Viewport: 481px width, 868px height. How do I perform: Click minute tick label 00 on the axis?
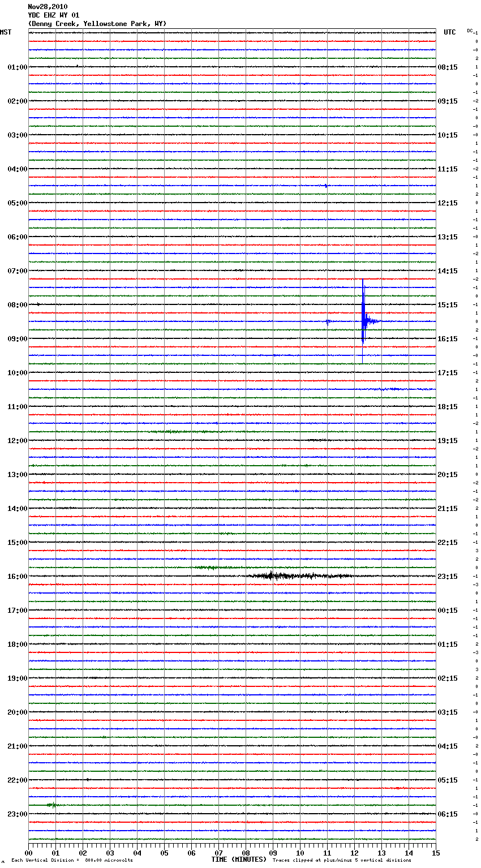(29, 853)
